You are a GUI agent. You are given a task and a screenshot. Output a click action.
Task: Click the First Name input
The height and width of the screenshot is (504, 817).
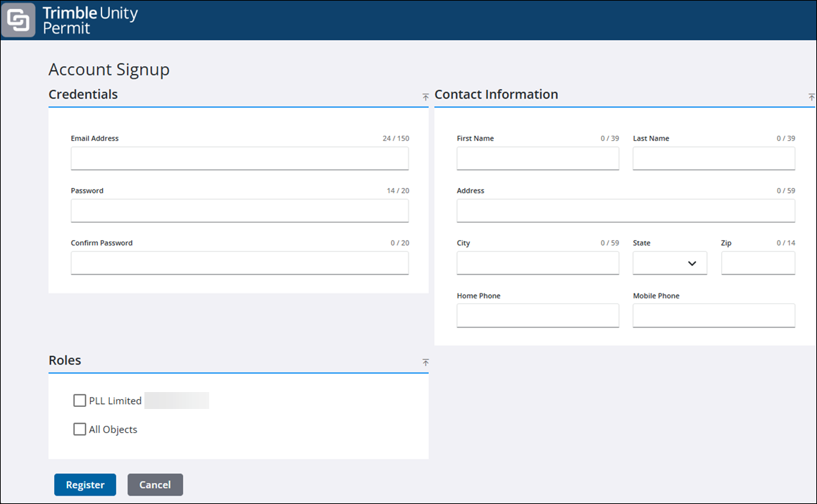coord(537,158)
